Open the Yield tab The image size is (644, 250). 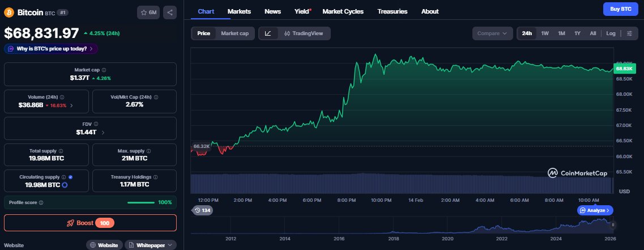[x=302, y=11]
